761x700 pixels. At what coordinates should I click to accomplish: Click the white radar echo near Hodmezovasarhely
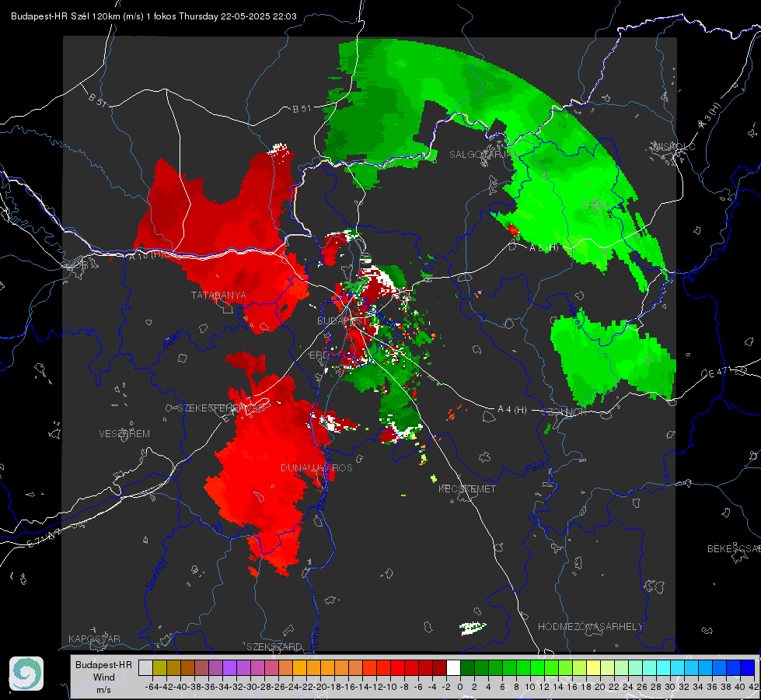tap(473, 628)
